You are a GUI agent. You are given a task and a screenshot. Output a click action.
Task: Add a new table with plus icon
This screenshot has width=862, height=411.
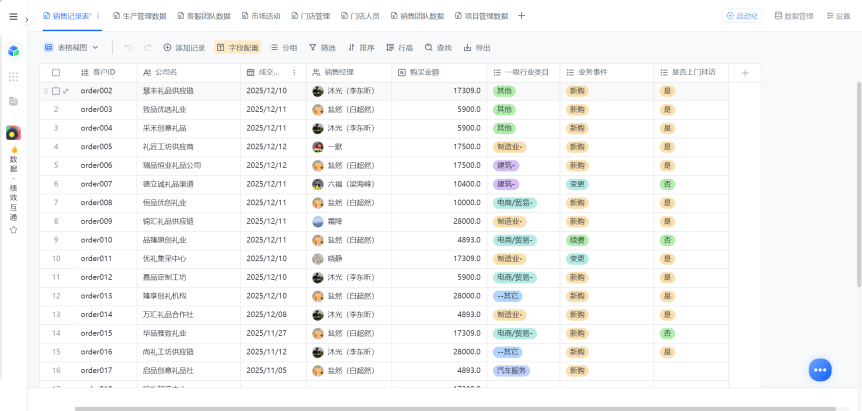click(522, 16)
